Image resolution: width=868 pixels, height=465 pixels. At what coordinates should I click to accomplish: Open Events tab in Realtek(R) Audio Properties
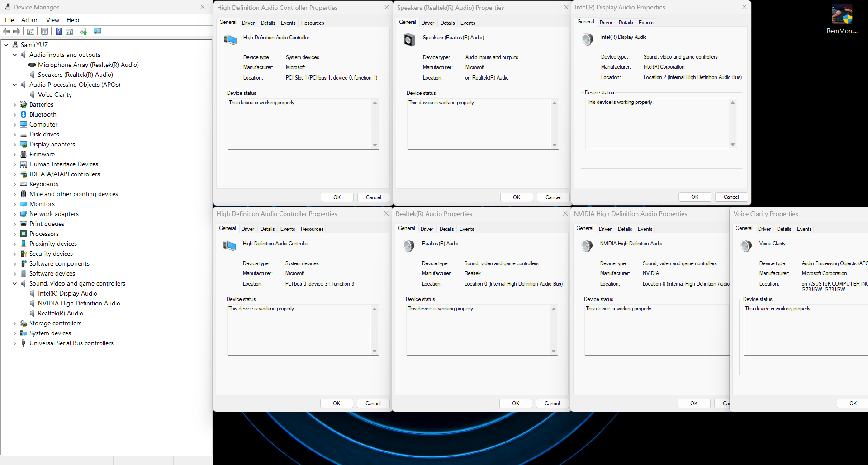click(x=467, y=229)
